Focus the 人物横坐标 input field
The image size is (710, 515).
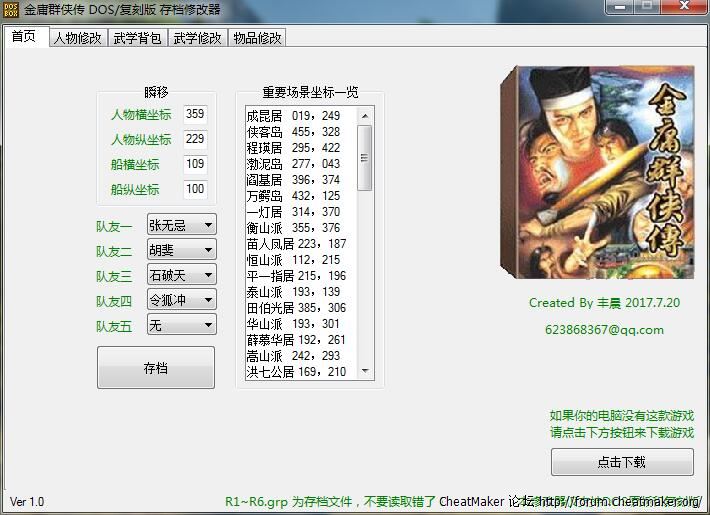click(x=195, y=114)
